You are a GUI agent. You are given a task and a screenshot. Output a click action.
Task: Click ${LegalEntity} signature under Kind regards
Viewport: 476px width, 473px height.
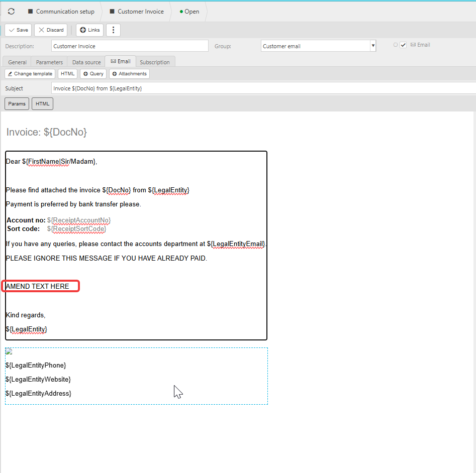[27, 329]
